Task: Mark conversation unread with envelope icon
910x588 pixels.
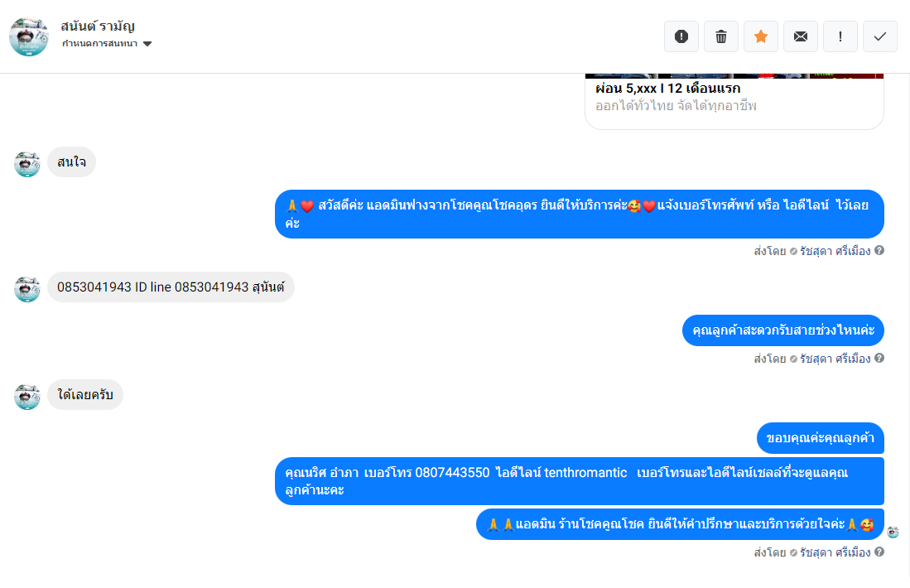Action: coord(801,36)
